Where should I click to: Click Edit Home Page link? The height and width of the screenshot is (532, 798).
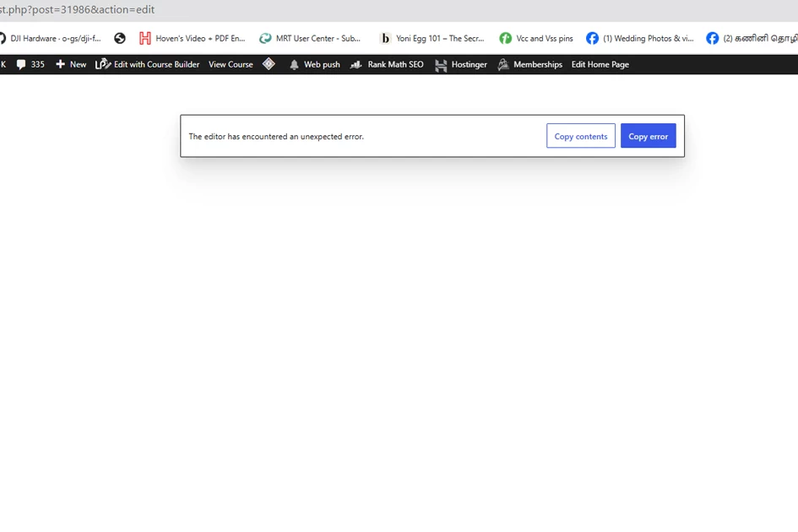(x=600, y=65)
